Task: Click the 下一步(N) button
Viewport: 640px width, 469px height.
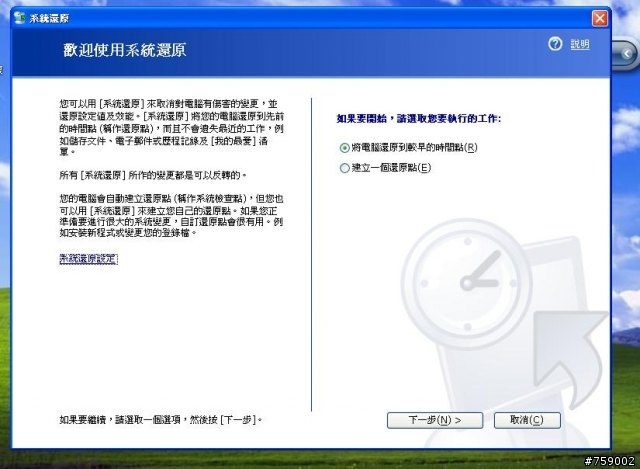Action: tap(435, 420)
